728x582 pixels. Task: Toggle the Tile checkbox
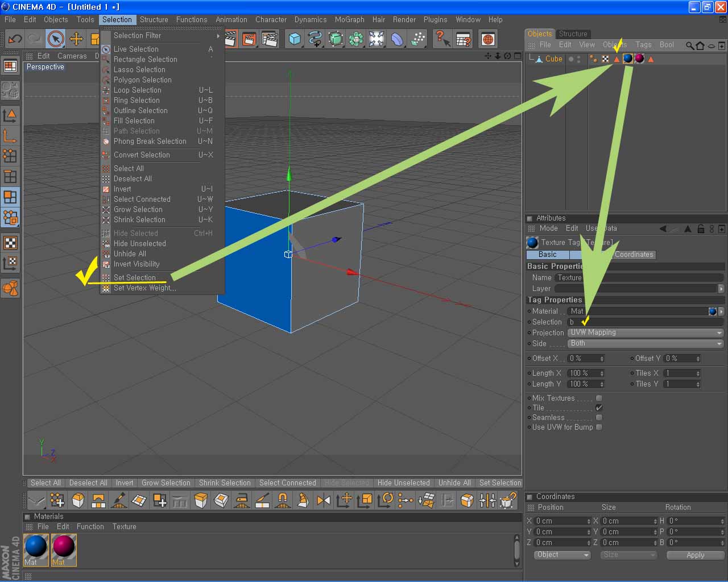click(599, 408)
